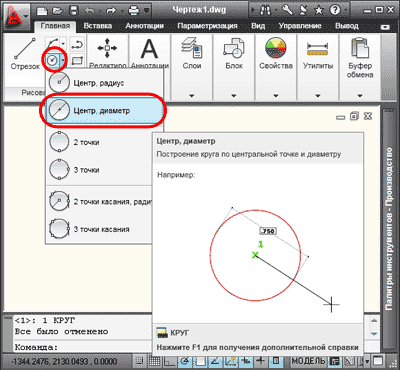Expand the Help dropdown arrow
400x370 pixels.
click(x=345, y=11)
